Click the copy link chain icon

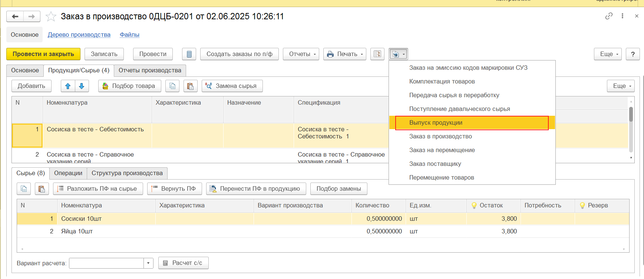coord(609,16)
